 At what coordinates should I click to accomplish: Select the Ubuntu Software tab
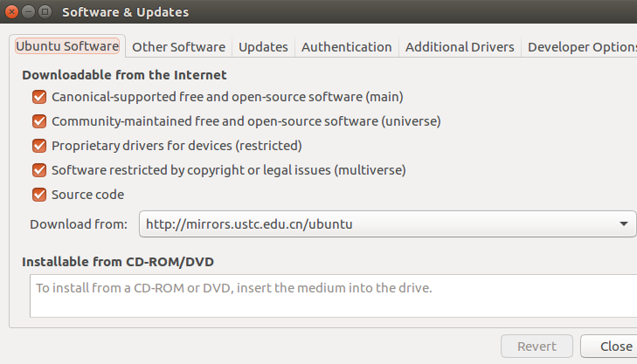click(x=67, y=46)
